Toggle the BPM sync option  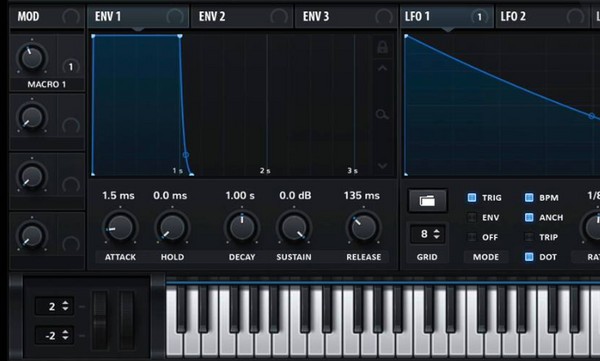[529, 198]
